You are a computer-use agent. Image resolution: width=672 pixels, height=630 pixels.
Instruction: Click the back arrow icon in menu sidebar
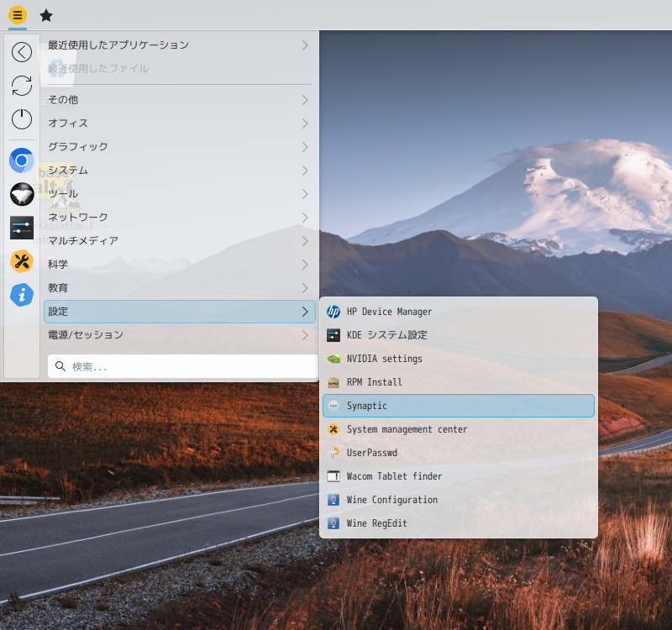[x=22, y=52]
